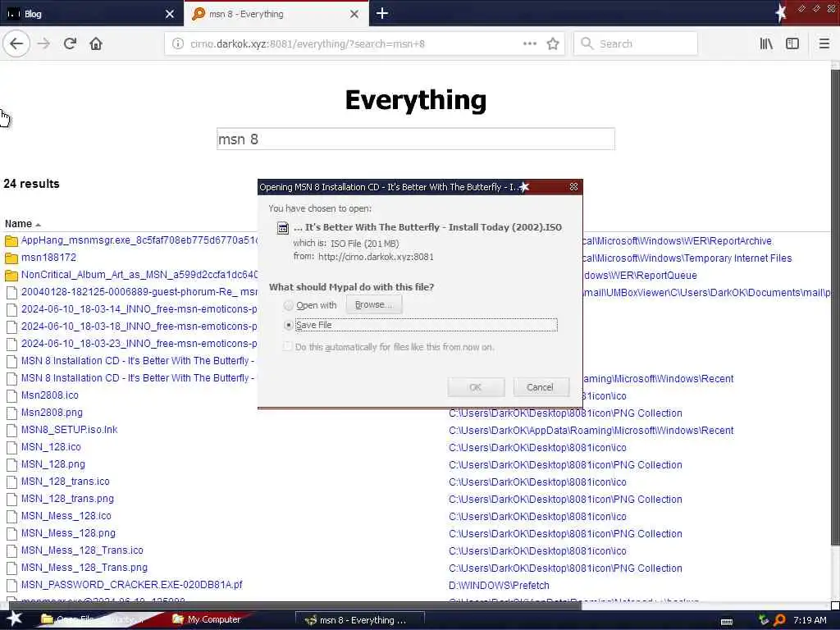Open the Start menu star button
The height and width of the screenshot is (630, 840).
pos(14,619)
